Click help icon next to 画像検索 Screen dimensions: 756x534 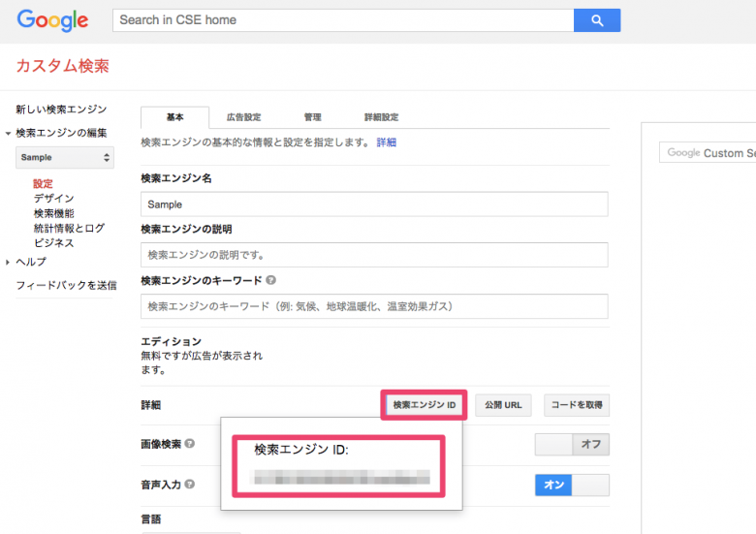point(190,444)
